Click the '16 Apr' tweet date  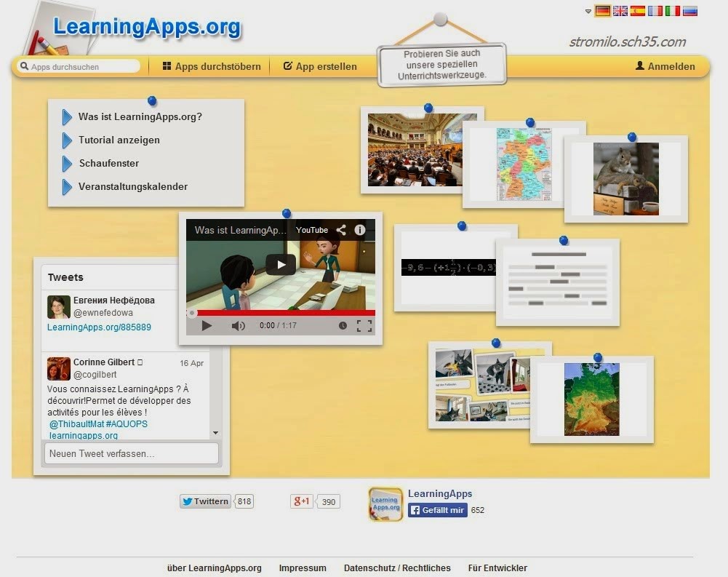tap(192, 363)
